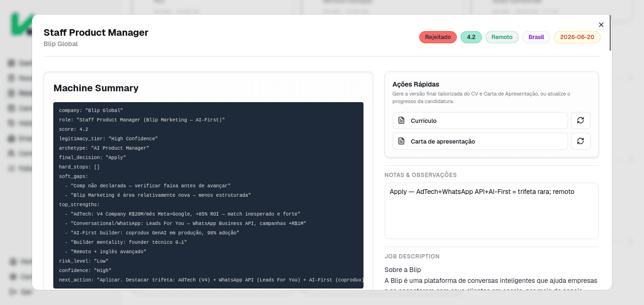Click the 'Sobre a Blip' text
The width and height of the screenshot is (644, 305).
pyautogui.click(x=403, y=270)
